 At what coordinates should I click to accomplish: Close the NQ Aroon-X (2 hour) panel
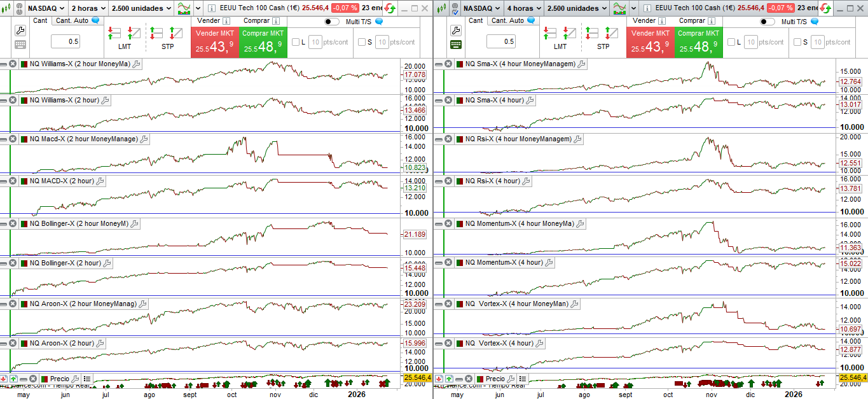(x=13, y=343)
